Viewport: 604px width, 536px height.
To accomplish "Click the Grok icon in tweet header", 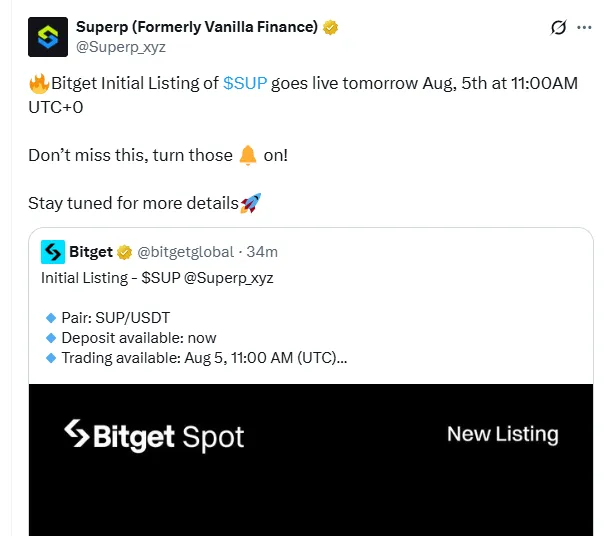I will click(x=559, y=28).
